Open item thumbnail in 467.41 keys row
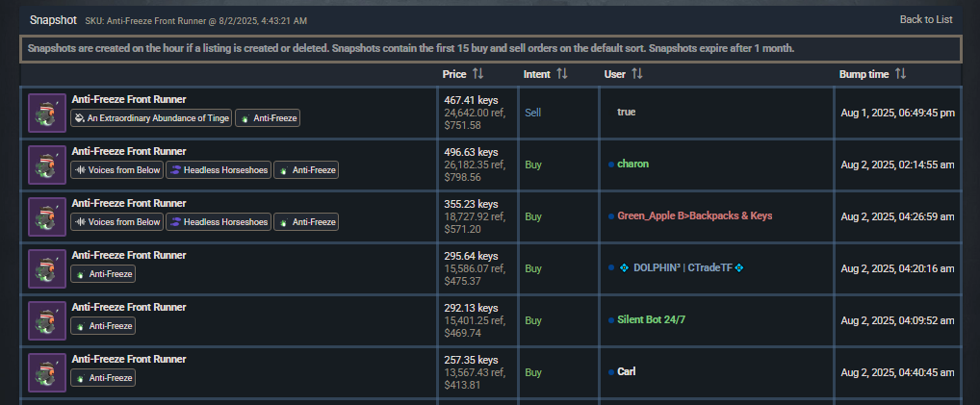This screenshot has width=980, height=405. click(x=47, y=114)
